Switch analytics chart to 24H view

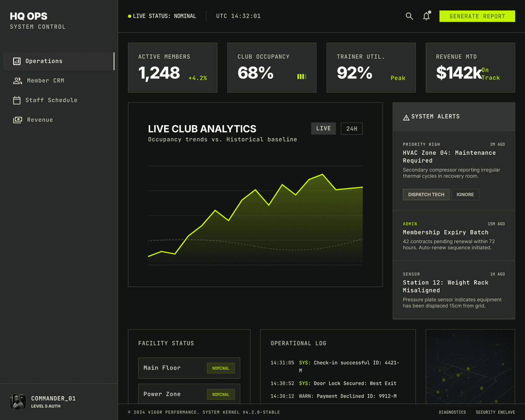(x=352, y=129)
